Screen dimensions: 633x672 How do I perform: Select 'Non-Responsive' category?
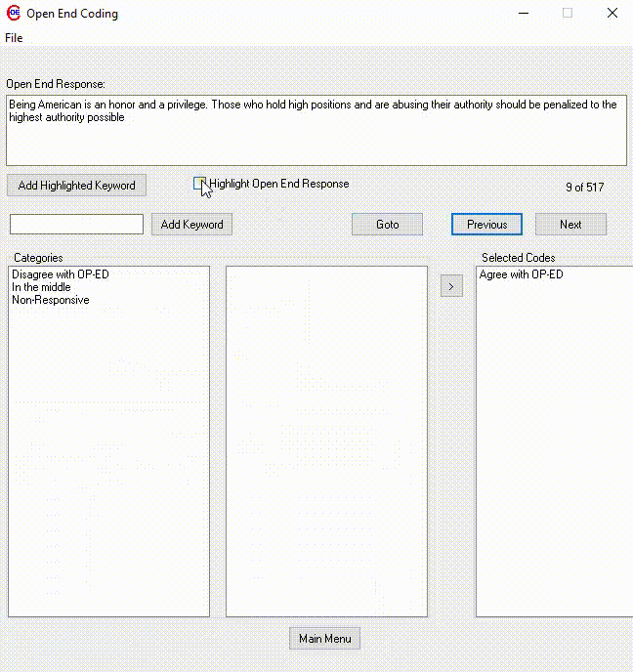[51, 300]
